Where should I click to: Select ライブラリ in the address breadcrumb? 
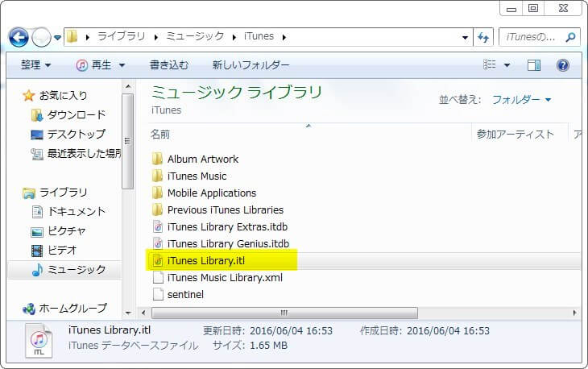(x=121, y=36)
